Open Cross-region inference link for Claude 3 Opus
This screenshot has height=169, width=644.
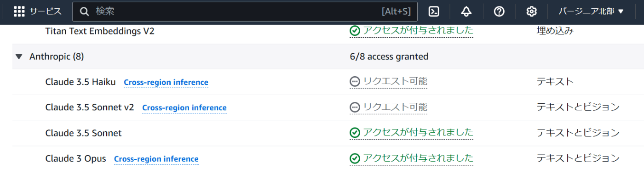pyautogui.click(x=156, y=159)
